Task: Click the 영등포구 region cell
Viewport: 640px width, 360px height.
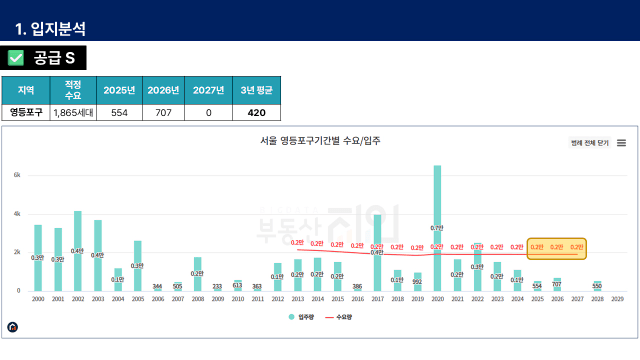Action: [x=26, y=113]
